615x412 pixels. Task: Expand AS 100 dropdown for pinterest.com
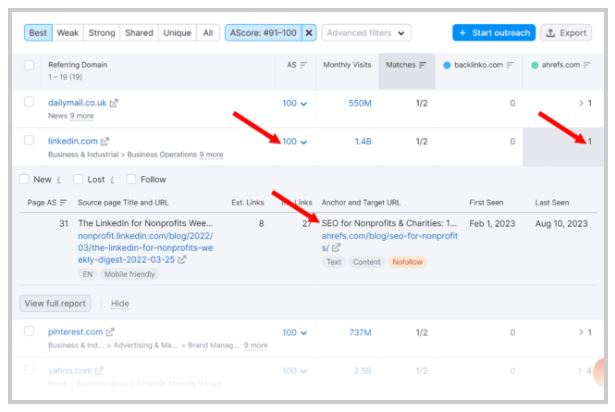tap(295, 333)
